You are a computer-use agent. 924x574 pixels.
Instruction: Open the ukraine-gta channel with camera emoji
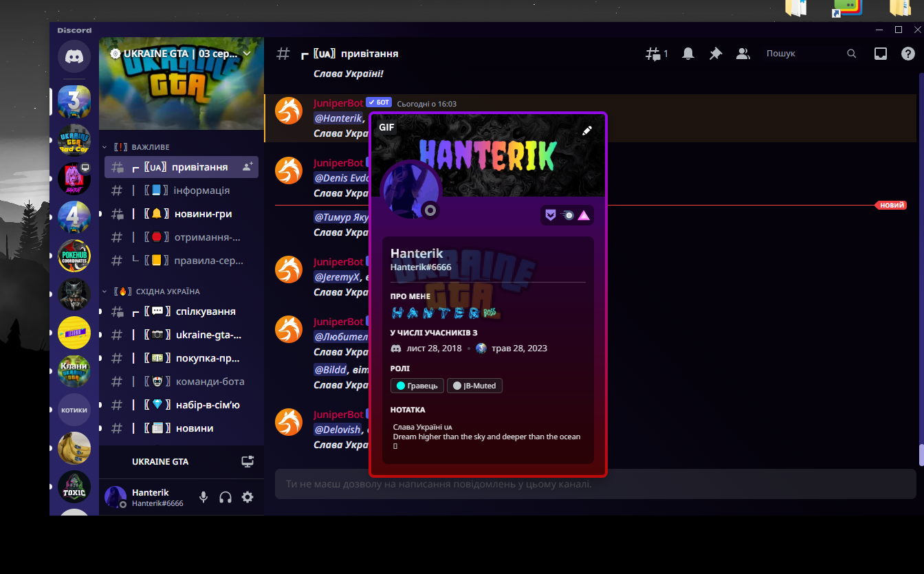181,335
